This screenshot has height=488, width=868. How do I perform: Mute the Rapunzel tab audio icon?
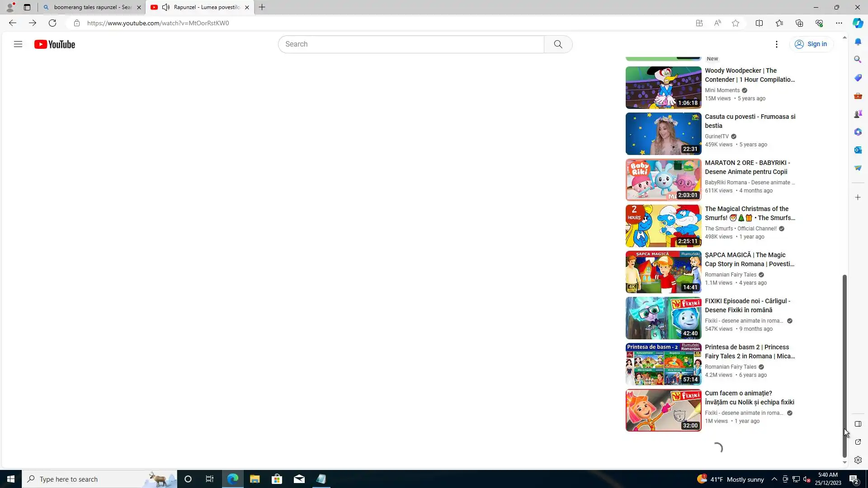click(x=166, y=7)
